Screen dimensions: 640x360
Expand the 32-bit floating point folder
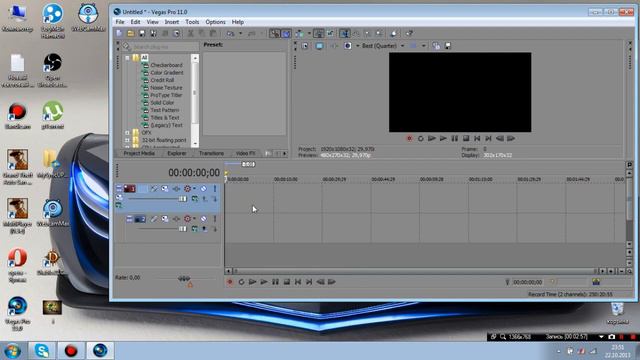[127, 140]
